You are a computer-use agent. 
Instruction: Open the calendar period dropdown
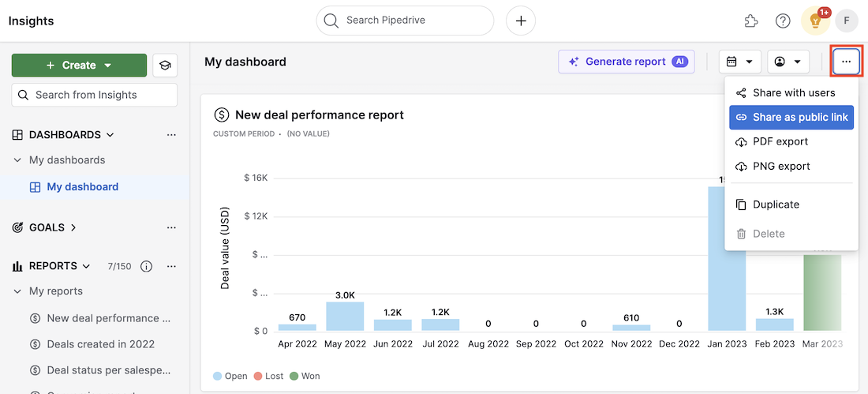coord(740,62)
